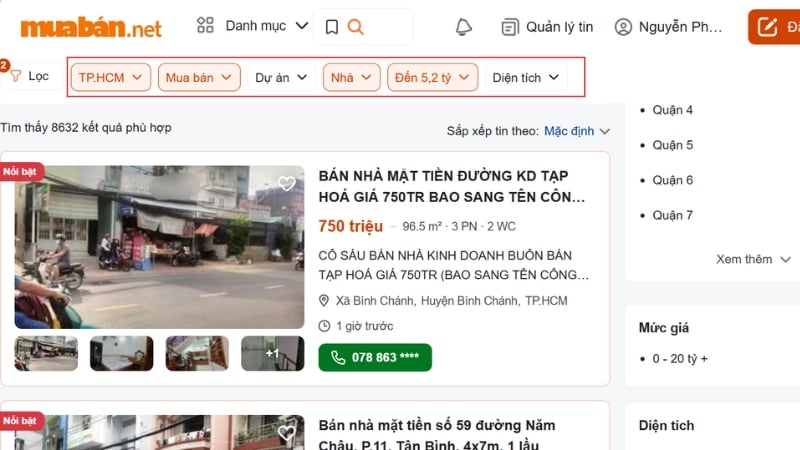The height and width of the screenshot is (450, 800).
Task: Click Tìm thấy 8632 kết quả text
Action: tap(86, 128)
